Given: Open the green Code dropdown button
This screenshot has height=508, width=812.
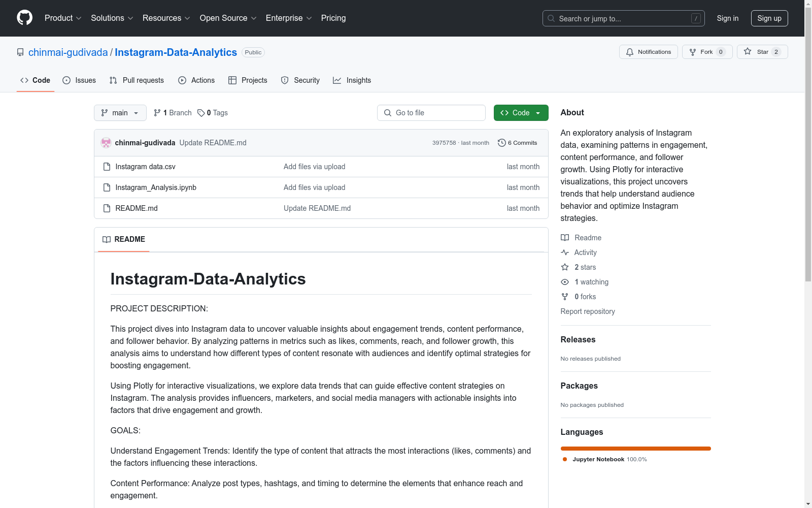Looking at the screenshot, I should coord(521,113).
